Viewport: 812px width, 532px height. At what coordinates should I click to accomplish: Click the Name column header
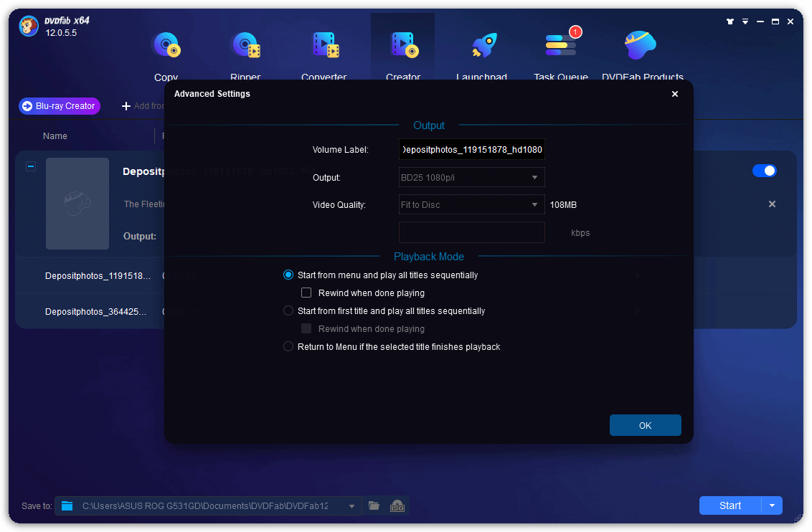tap(55, 136)
